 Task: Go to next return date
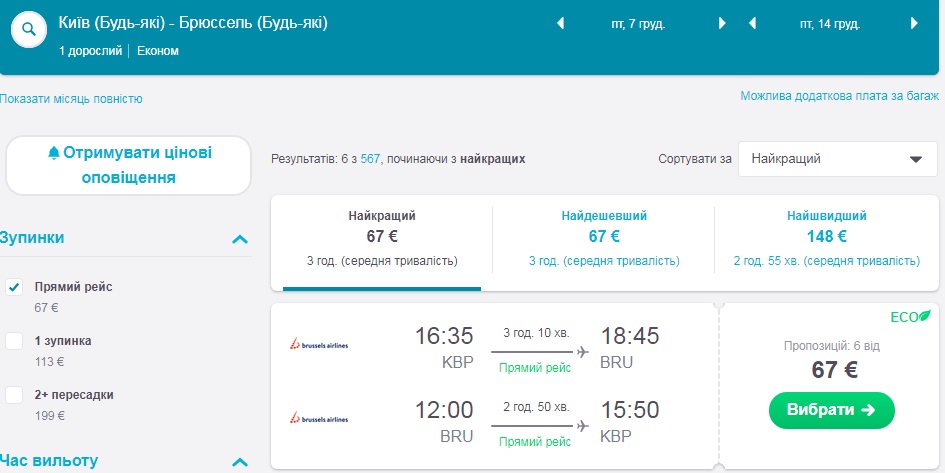[x=913, y=23]
